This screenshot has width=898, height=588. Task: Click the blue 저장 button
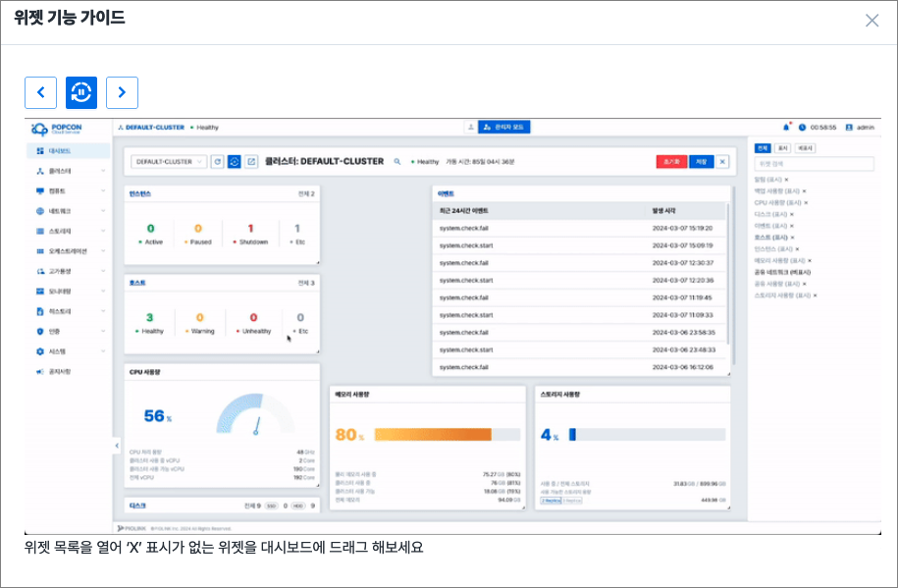[701, 162]
